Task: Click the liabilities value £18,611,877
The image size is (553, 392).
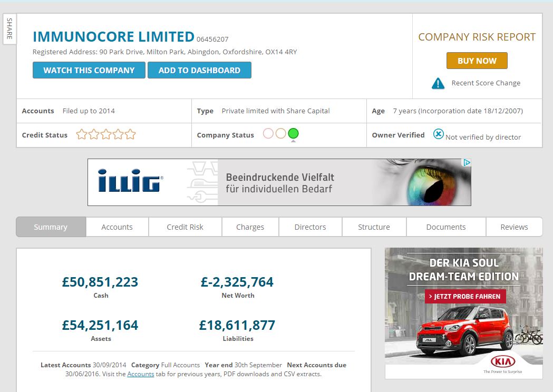Action: 237,325
